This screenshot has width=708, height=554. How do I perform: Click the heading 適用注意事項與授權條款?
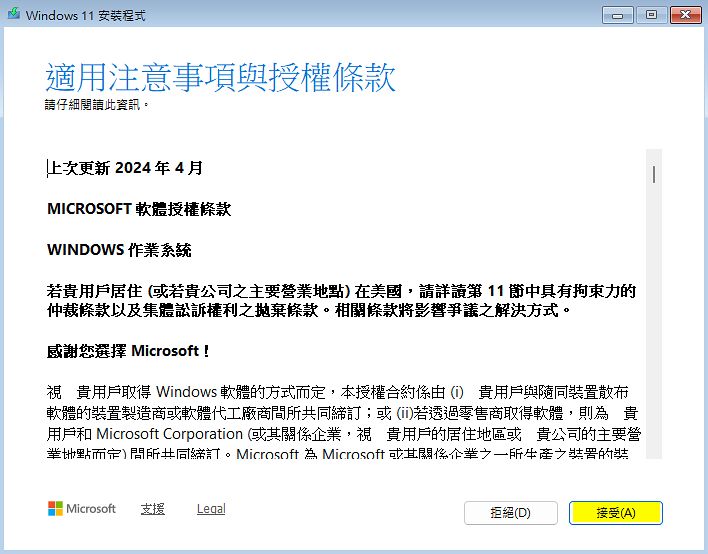[220, 77]
